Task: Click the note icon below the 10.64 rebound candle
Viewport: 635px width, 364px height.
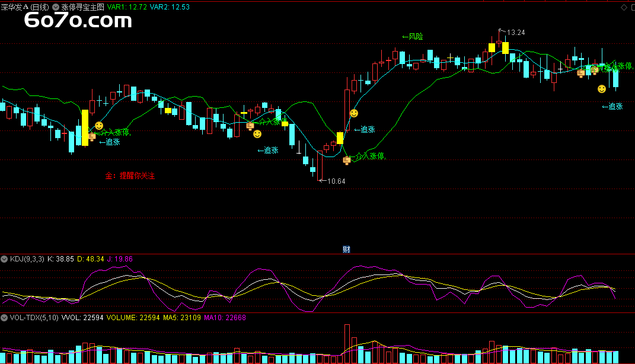Action: coord(347,161)
